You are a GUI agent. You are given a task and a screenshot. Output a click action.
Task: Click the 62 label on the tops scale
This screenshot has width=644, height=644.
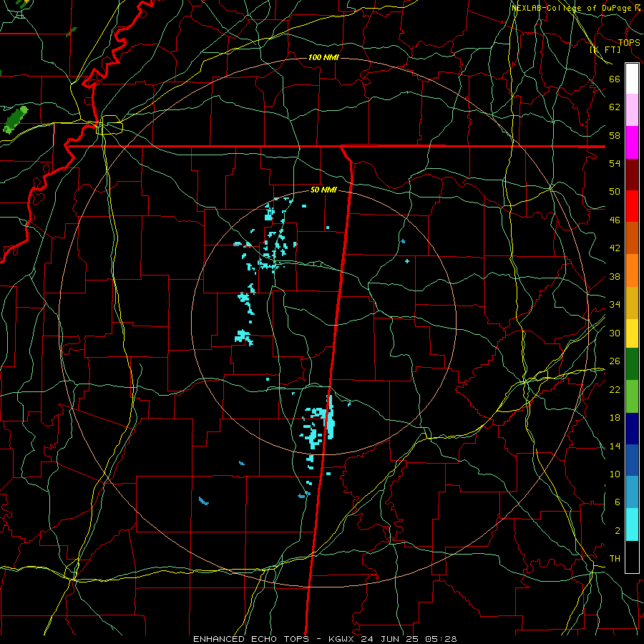coord(615,107)
